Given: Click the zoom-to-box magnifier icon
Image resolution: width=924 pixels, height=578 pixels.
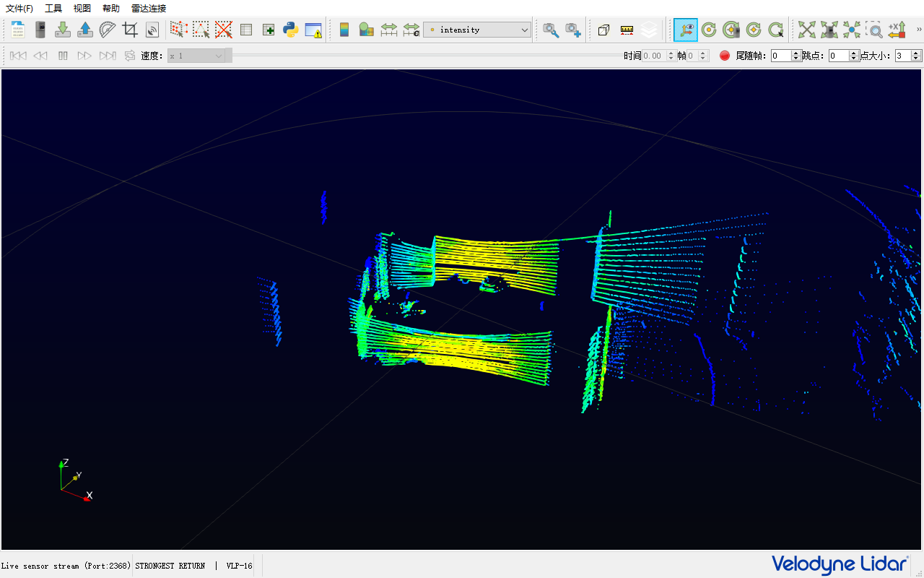Looking at the screenshot, I should coord(874,30).
